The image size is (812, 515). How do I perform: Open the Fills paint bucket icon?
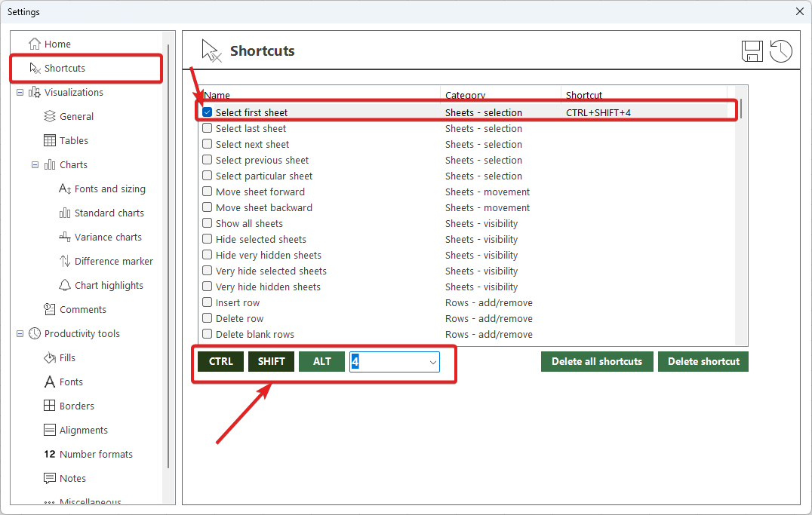(50, 357)
